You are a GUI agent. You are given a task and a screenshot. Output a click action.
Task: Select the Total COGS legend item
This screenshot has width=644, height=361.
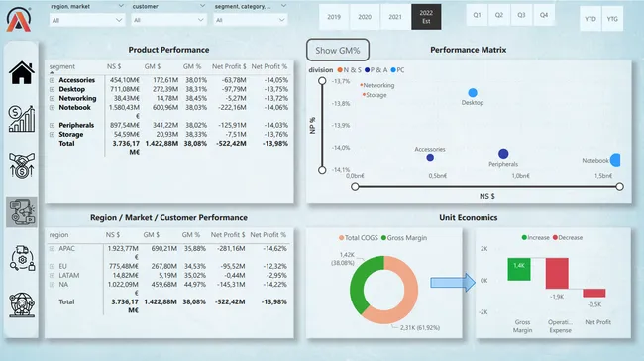[x=358, y=238]
